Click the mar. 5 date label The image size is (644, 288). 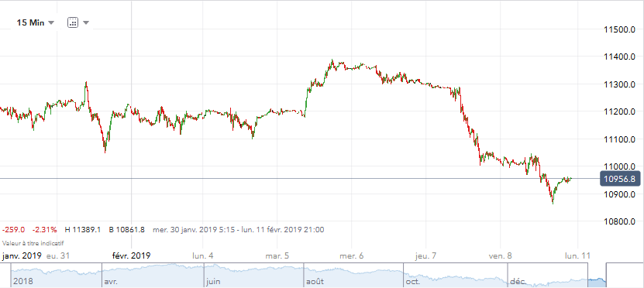pyautogui.click(x=277, y=256)
